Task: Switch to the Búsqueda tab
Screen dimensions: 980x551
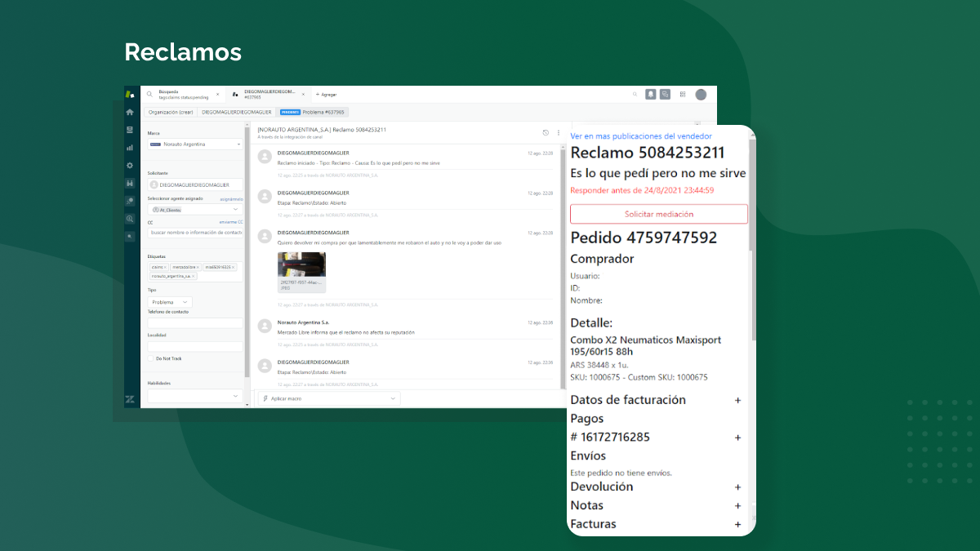Action: click(x=182, y=95)
